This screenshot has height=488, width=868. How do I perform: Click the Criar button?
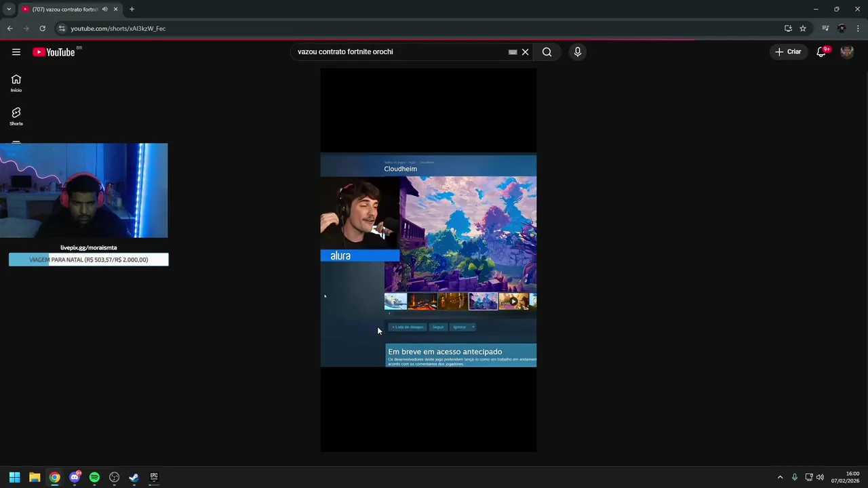coord(788,52)
